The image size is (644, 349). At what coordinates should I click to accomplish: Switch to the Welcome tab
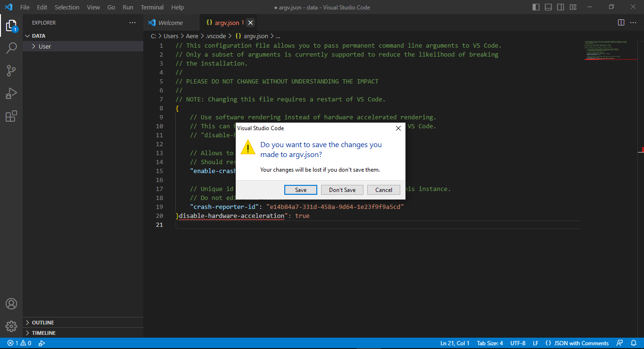point(171,23)
